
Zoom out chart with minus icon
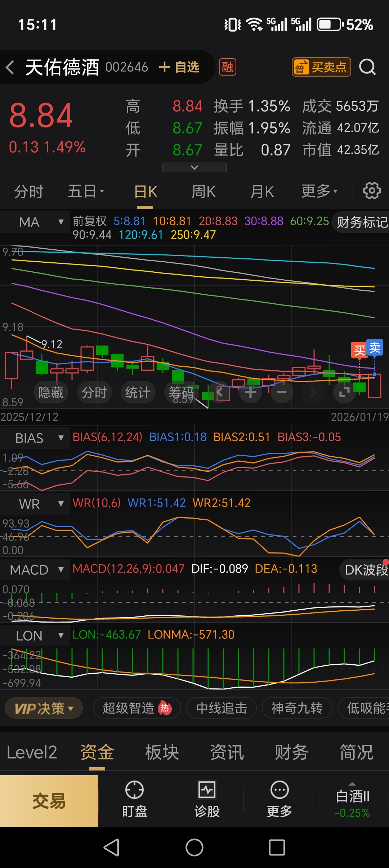pos(282,392)
